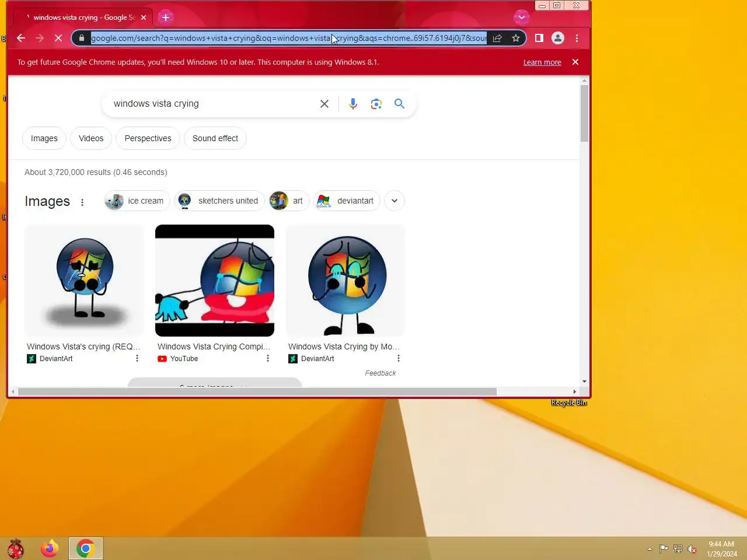Stop loading the page
Viewport: 747px width, 560px height.
click(x=58, y=38)
